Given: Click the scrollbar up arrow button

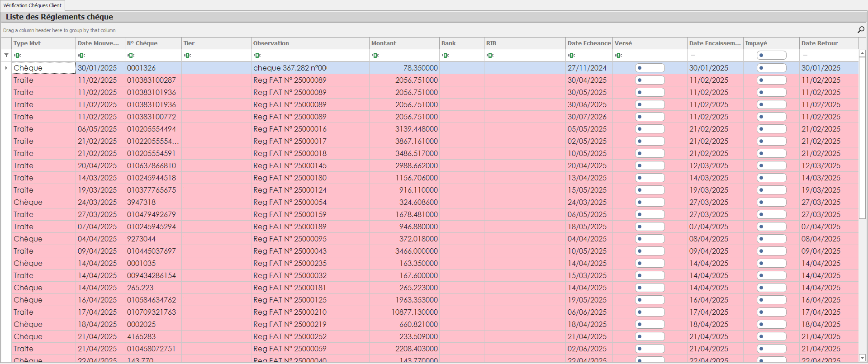Looking at the screenshot, I should [x=862, y=53].
